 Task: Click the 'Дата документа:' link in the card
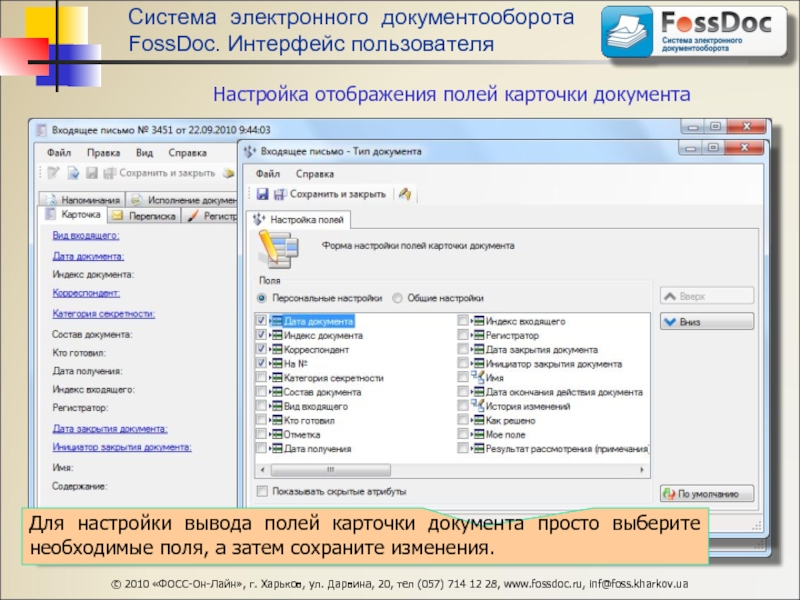(x=88, y=256)
